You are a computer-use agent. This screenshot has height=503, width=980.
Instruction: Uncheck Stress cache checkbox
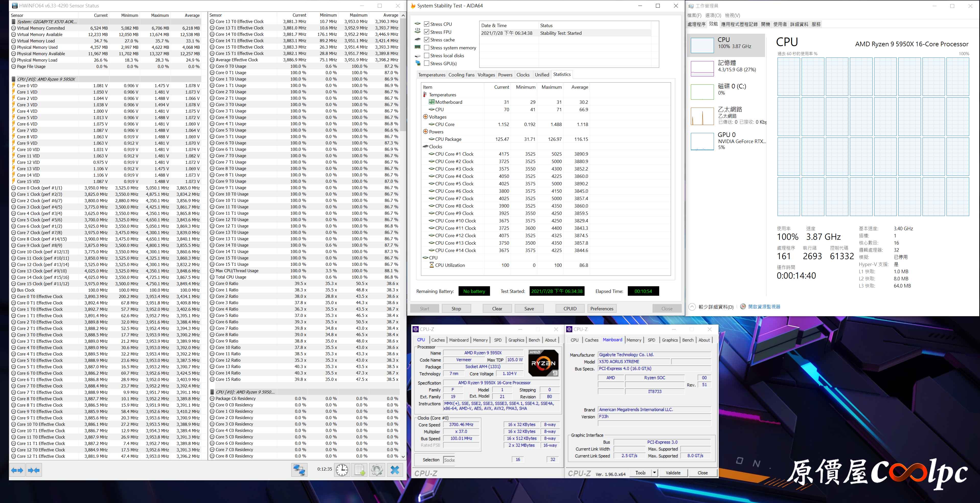[x=426, y=40]
